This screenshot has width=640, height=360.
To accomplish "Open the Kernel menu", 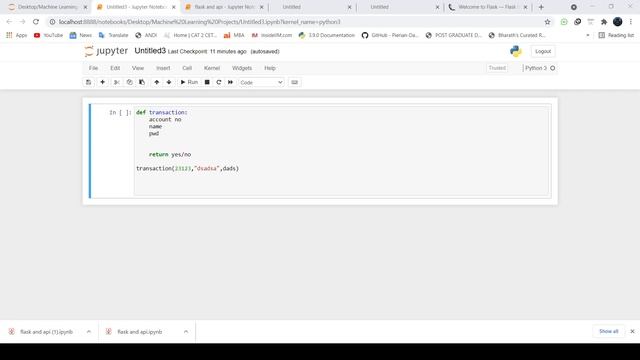I will 212,68.
